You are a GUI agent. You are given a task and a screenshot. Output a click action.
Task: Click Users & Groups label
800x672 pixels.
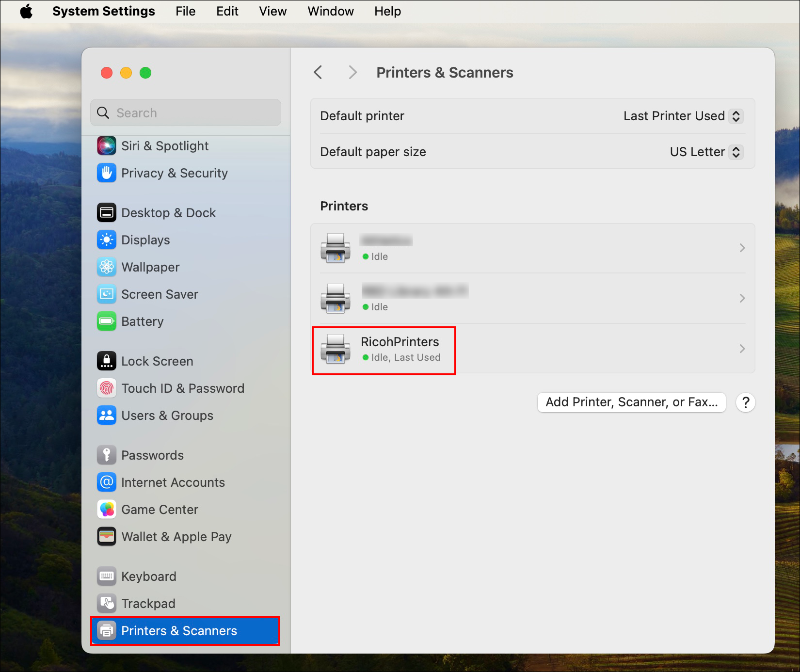coord(167,416)
